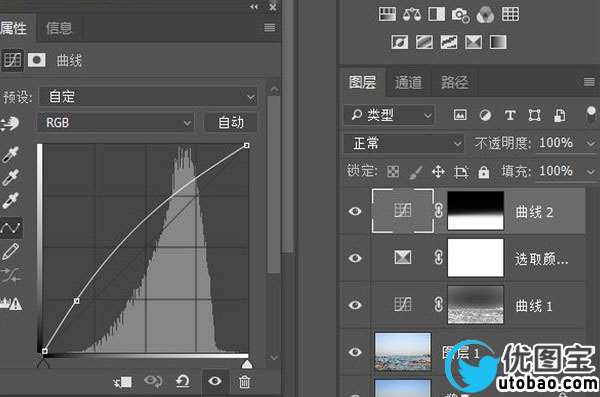This screenshot has height=397, width=600.
Task: Delete adjustment layer with trash icon
Action: coord(245,382)
